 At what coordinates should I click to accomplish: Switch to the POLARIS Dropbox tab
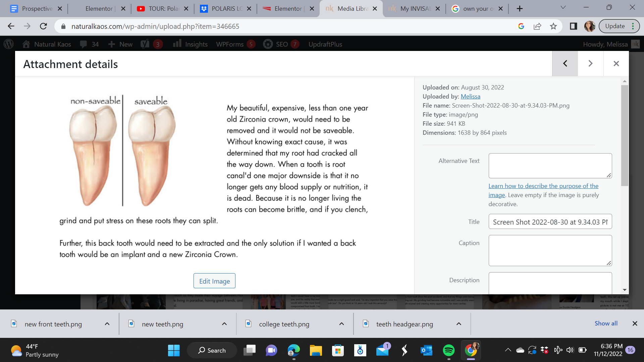coord(226,8)
